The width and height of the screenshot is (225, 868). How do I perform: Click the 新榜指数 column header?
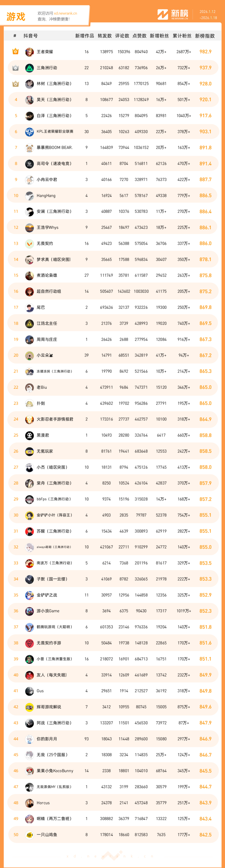pos(205,36)
